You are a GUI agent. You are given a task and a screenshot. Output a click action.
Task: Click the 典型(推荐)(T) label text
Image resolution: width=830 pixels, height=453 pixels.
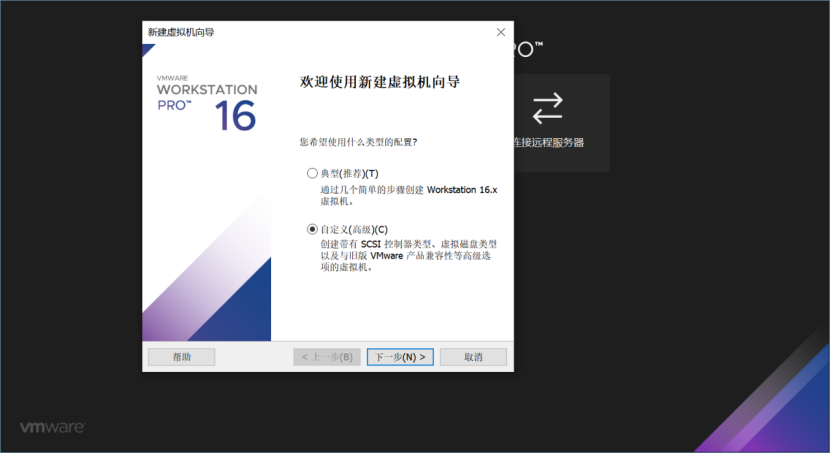349,174
